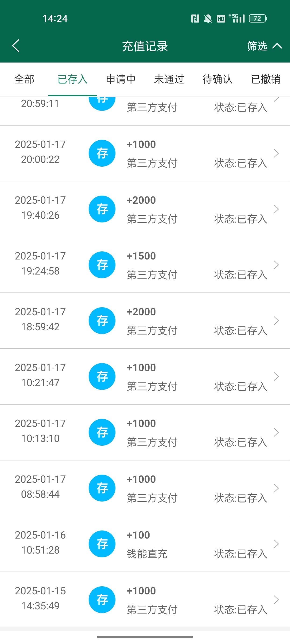Open the 筛选 filter dropdown
The width and height of the screenshot is (290, 644).
coord(264,46)
